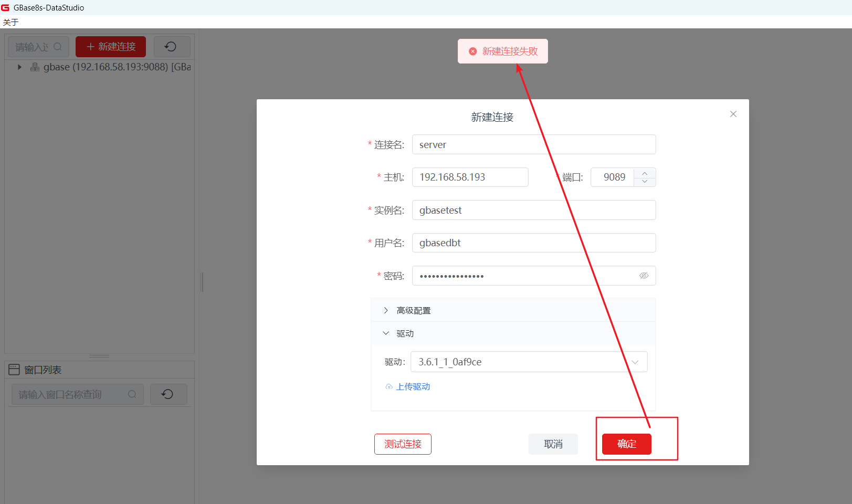
Task: Toggle password visibility eye icon
Action: pyautogui.click(x=644, y=276)
